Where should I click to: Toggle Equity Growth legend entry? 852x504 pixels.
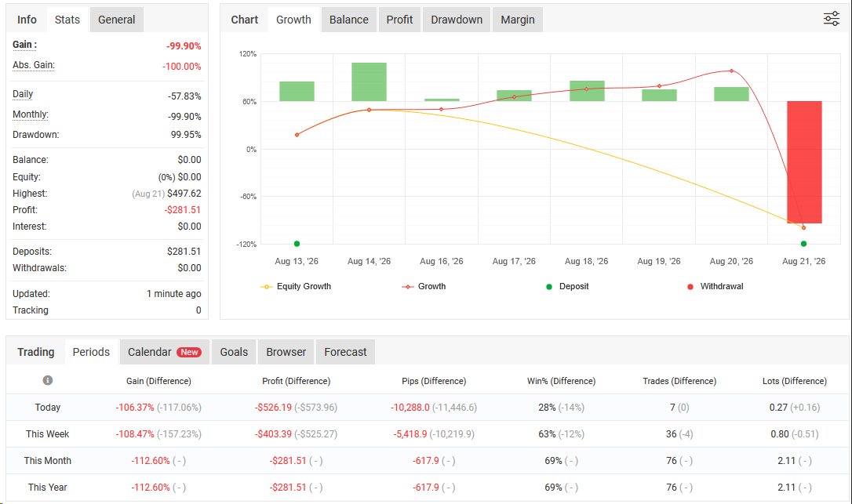point(296,286)
